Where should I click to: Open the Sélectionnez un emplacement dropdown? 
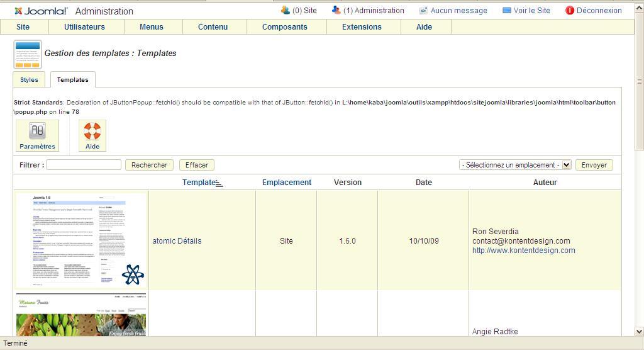[x=515, y=165]
